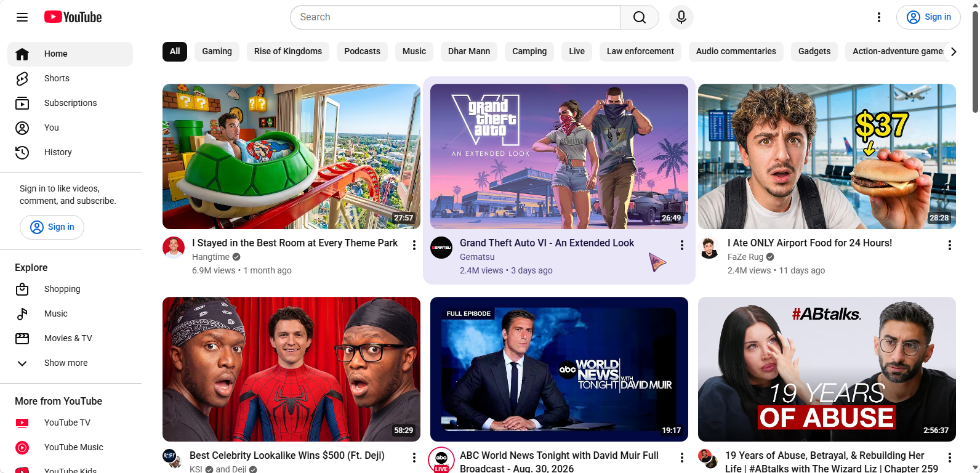Viewport: 980px width, 473px height.
Task: Select the Audio commentaries chip
Action: click(x=736, y=52)
